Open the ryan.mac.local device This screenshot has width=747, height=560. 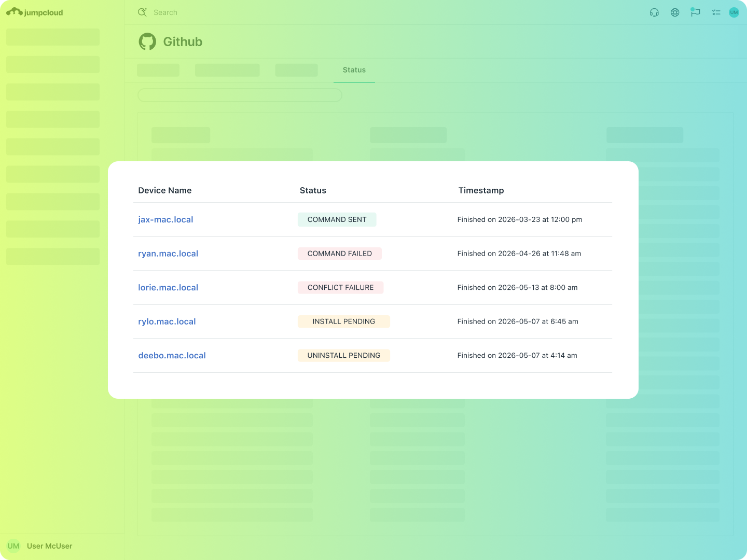(168, 254)
